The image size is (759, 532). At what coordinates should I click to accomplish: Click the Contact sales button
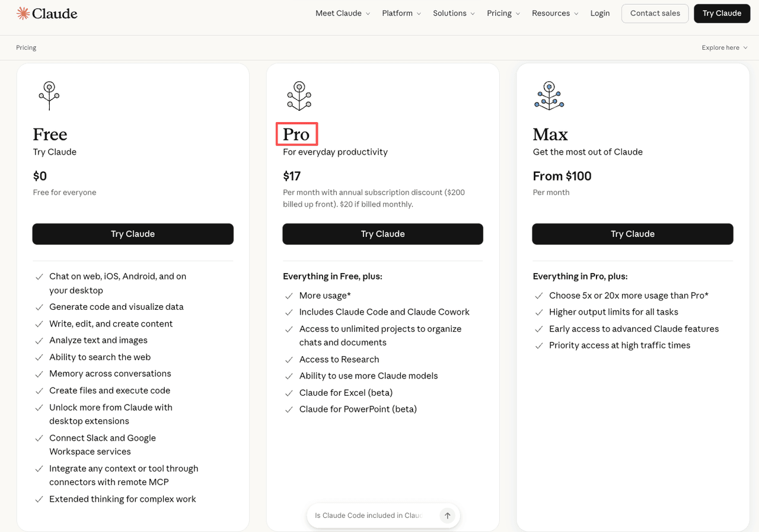pos(655,13)
